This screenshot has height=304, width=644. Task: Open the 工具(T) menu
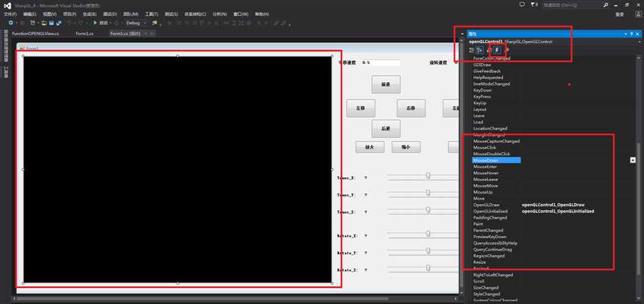coord(151,15)
